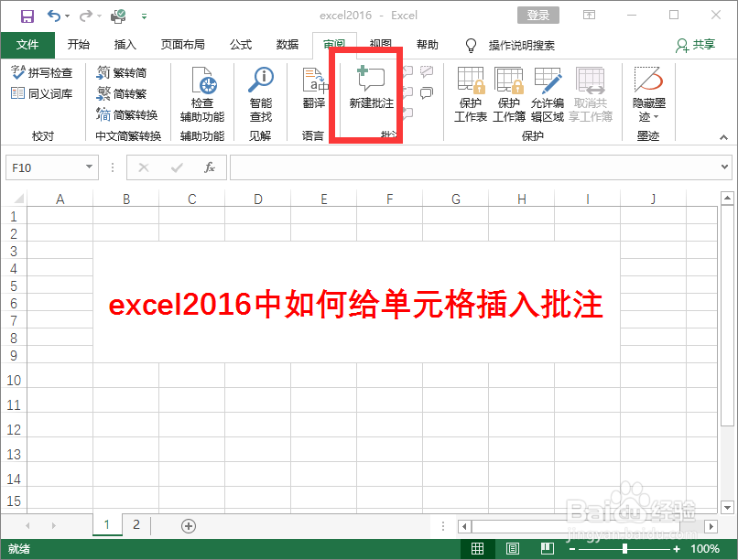Run 拼写检查 spell check
Viewport: 738px width, 560px height.
[x=41, y=72]
